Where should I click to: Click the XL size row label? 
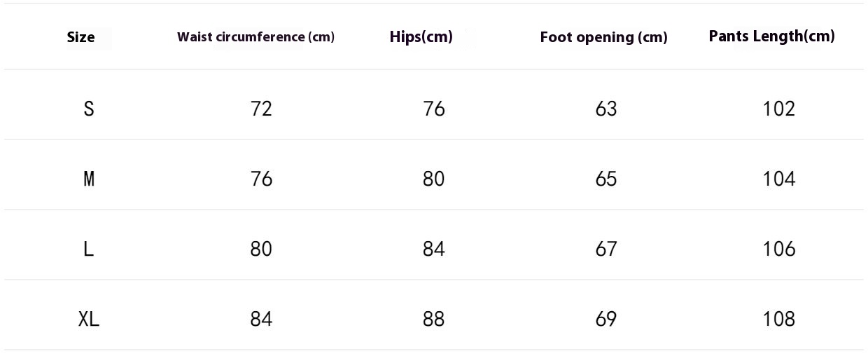click(89, 319)
